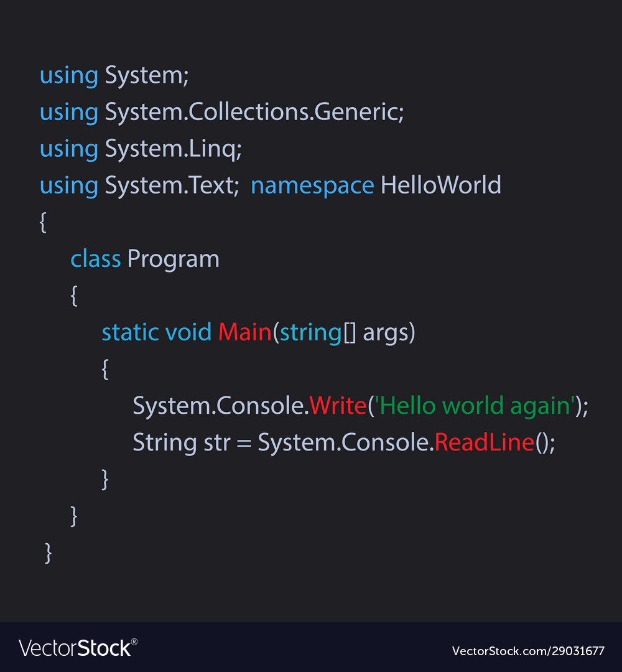Click the opening brace under namespace line

pyautogui.click(x=43, y=222)
